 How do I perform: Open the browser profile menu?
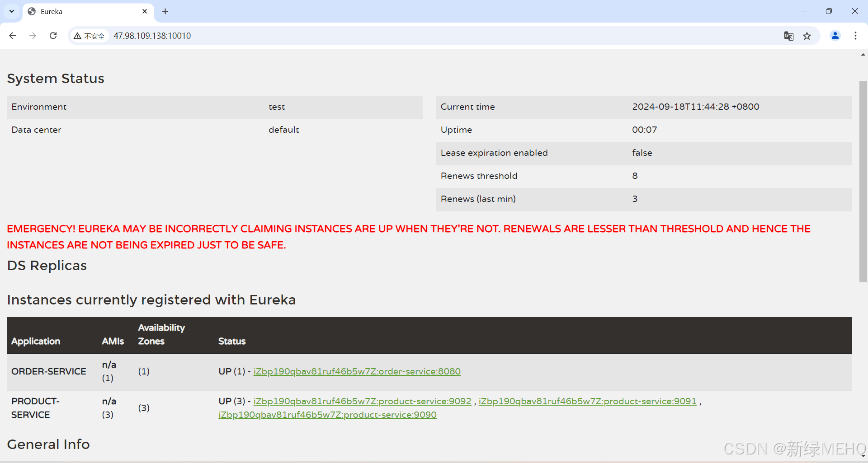pyautogui.click(x=835, y=36)
